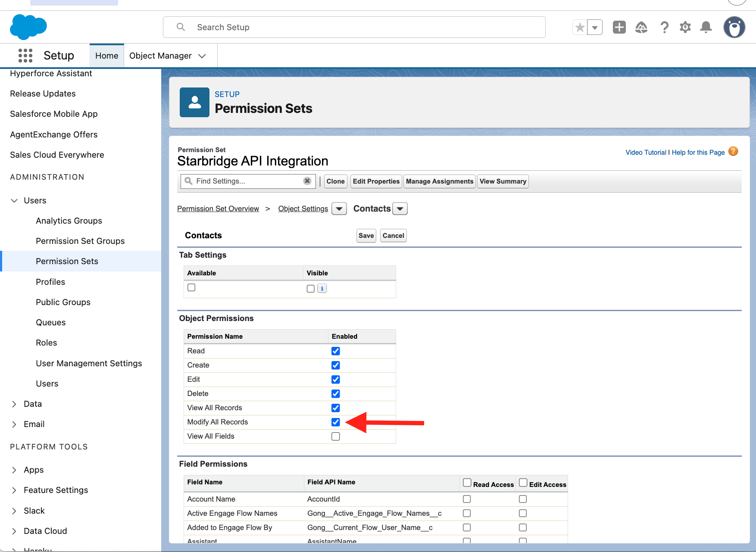Click the search magnifier in Search Setup
This screenshot has height=552, width=756.
click(181, 27)
